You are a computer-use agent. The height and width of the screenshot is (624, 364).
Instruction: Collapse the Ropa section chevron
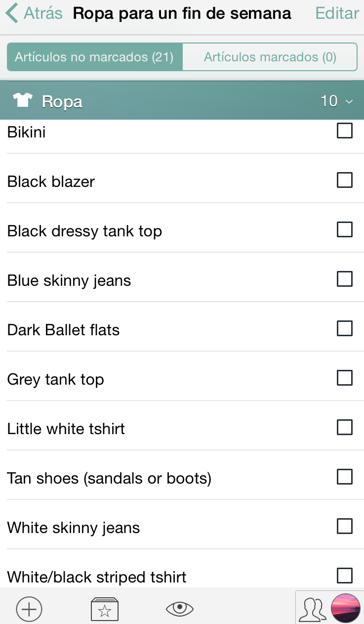pos(349,102)
